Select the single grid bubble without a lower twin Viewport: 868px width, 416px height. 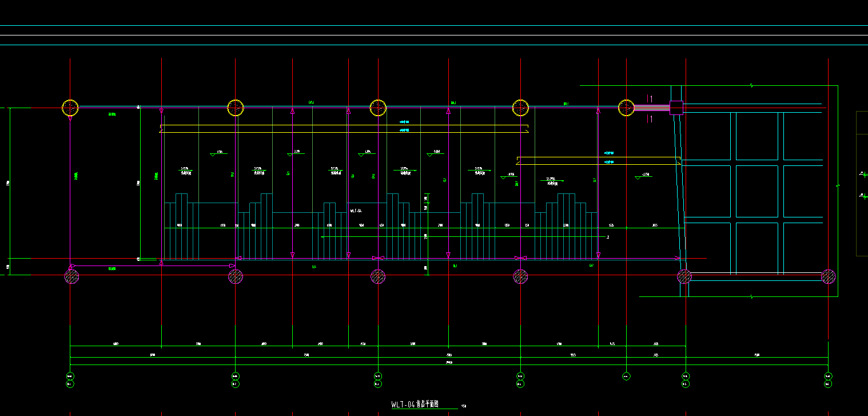point(626,376)
